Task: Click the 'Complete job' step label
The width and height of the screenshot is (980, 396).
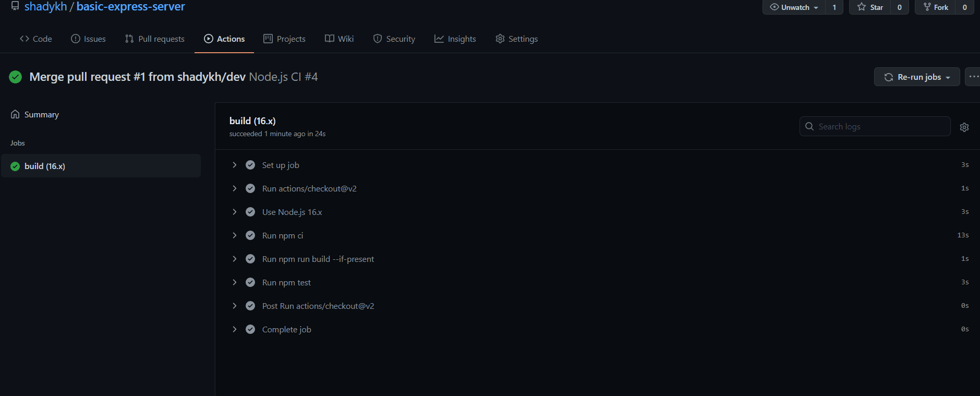Action: coord(287,329)
